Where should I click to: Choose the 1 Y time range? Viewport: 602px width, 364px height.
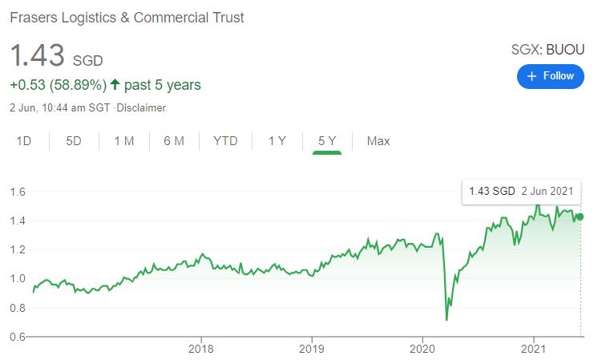pos(277,141)
